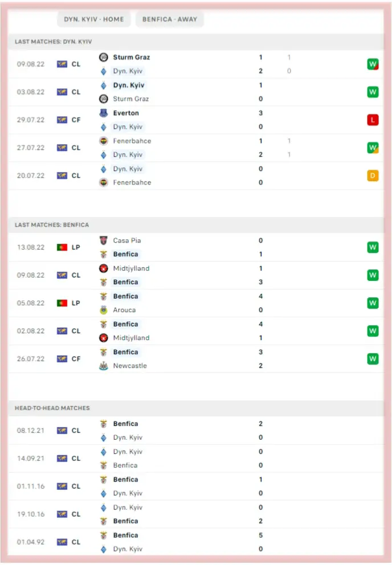Switch to the Benfica - Away tab
392x565 pixels.
pos(169,19)
